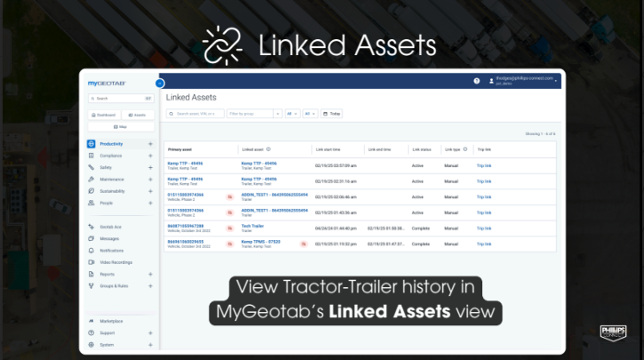Viewport: 644px width, 360px height.
Task: Click the Notifications bell icon
Action: (x=91, y=251)
